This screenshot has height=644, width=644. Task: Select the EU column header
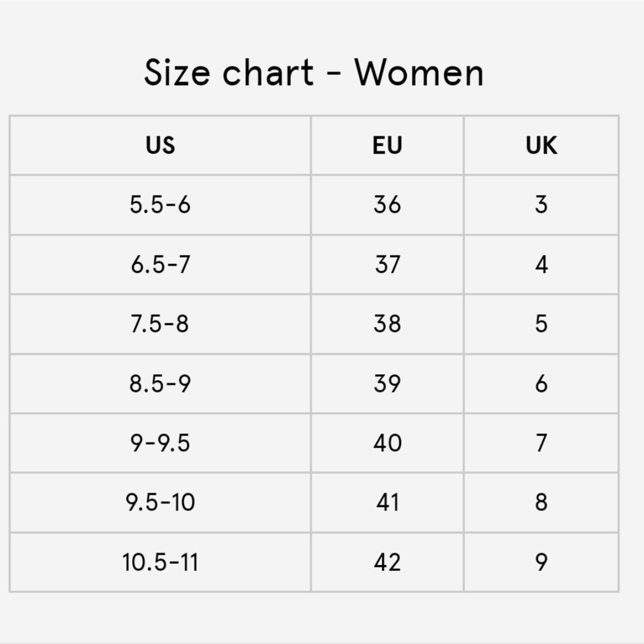[x=387, y=145]
